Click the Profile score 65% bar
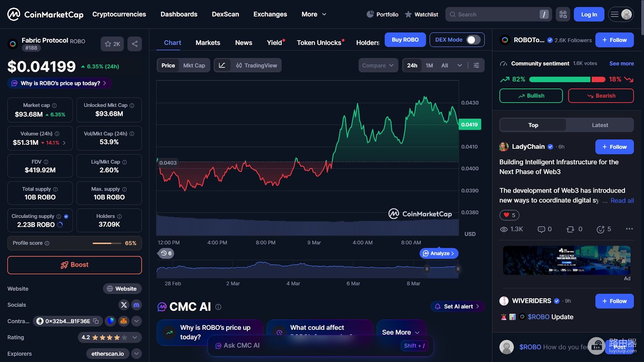This screenshot has height=362, width=644. tap(107, 243)
